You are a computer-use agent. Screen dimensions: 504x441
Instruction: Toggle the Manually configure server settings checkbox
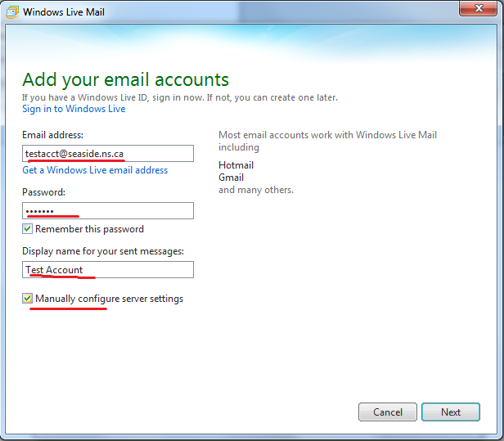27,299
